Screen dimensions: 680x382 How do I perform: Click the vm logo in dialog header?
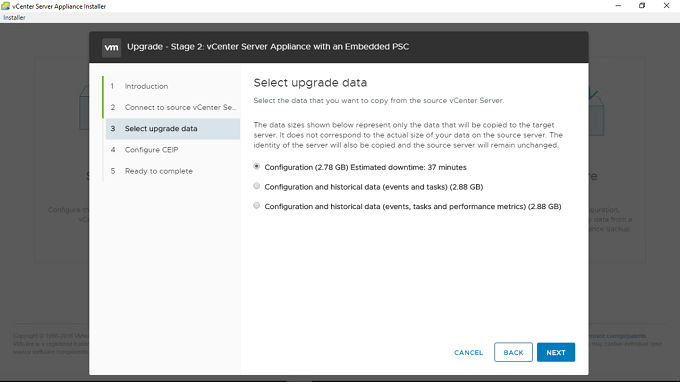tap(111, 47)
